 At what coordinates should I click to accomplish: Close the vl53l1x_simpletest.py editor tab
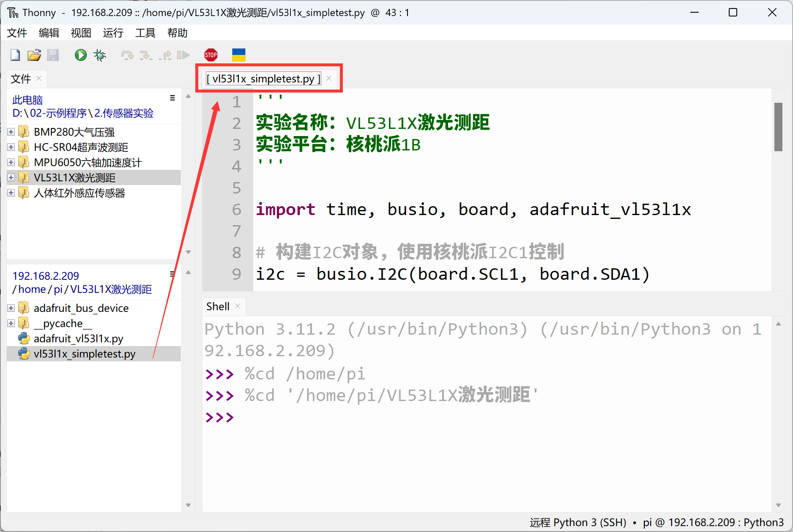click(x=329, y=78)
